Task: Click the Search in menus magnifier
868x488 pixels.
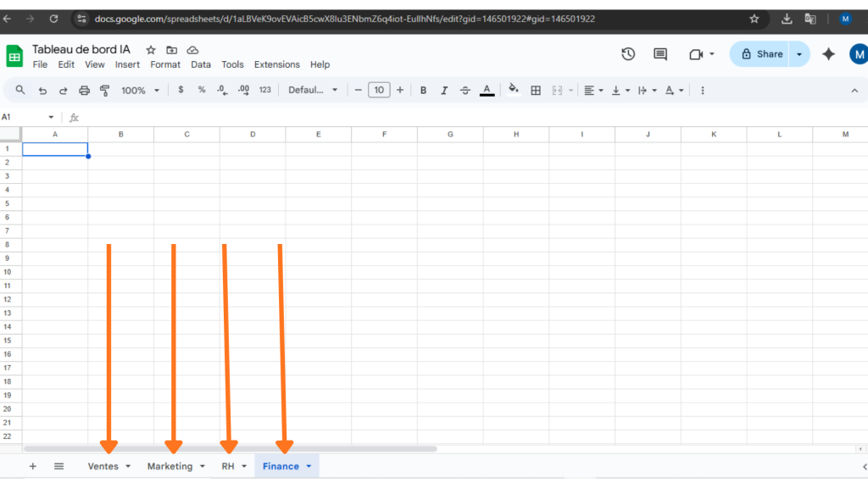Action: click(20, 90)
